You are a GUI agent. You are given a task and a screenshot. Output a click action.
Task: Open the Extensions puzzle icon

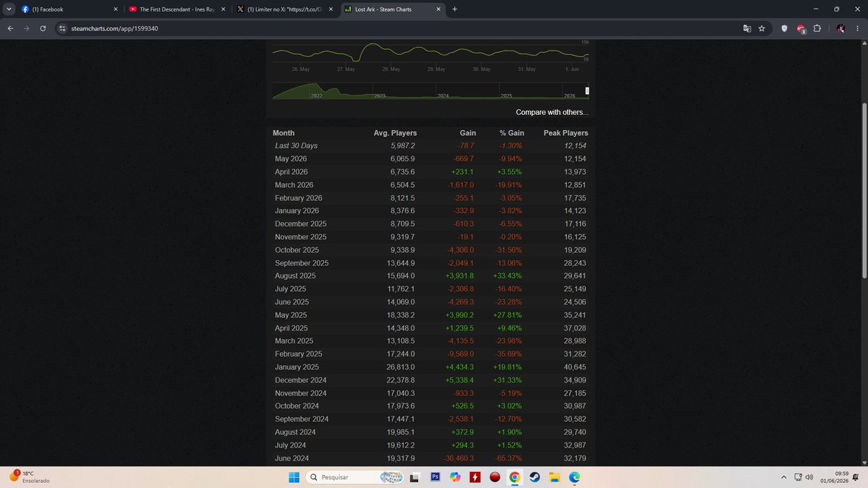817,28
